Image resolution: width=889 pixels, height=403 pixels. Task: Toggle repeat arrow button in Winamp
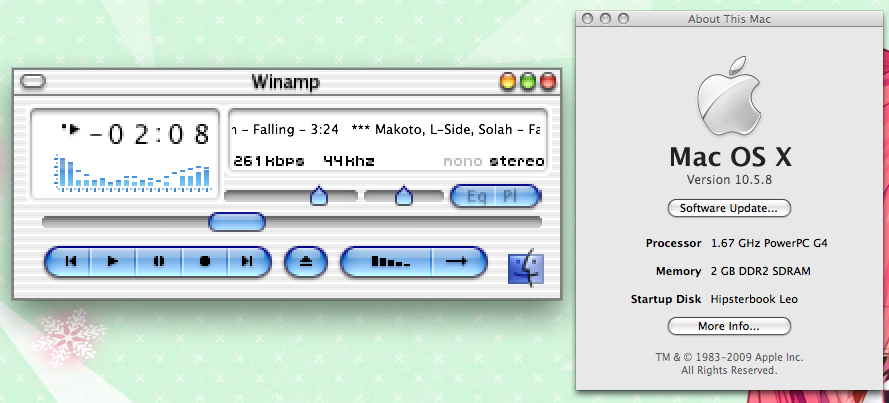pyautogui.click(x=458, y=261)
